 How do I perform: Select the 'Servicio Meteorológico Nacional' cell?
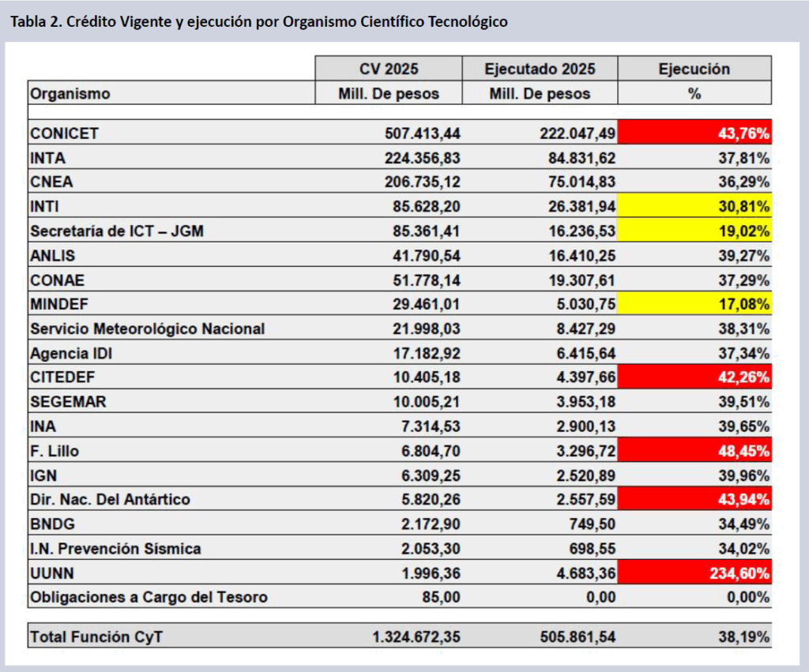click(x=147, y=328)
